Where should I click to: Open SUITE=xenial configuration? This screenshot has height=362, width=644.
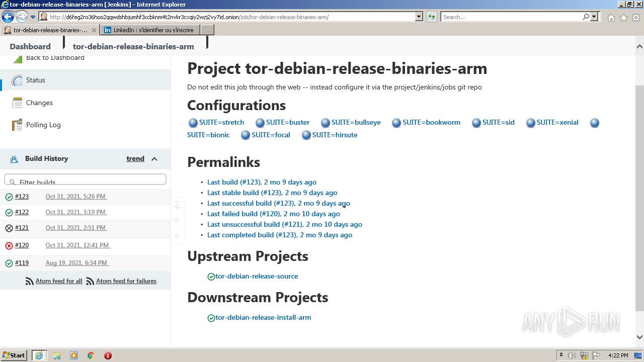click(557, 122)
